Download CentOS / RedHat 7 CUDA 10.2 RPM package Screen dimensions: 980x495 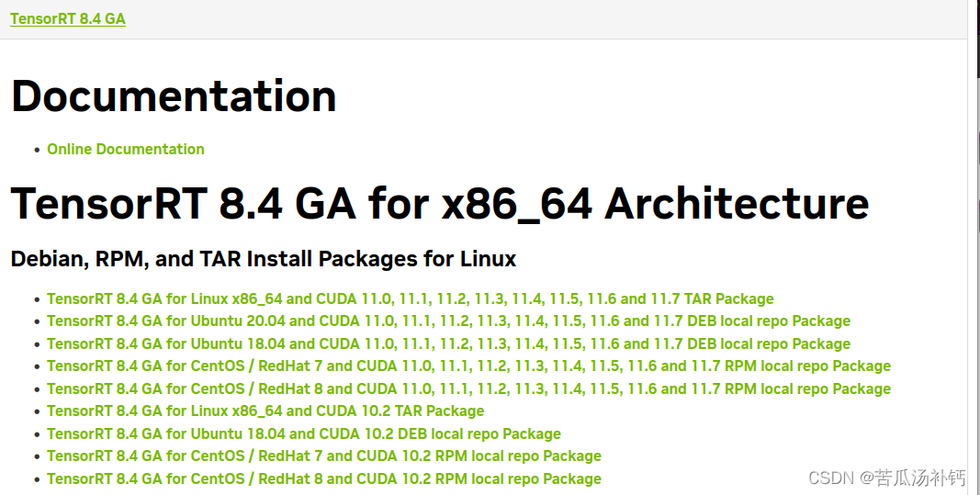323,456
